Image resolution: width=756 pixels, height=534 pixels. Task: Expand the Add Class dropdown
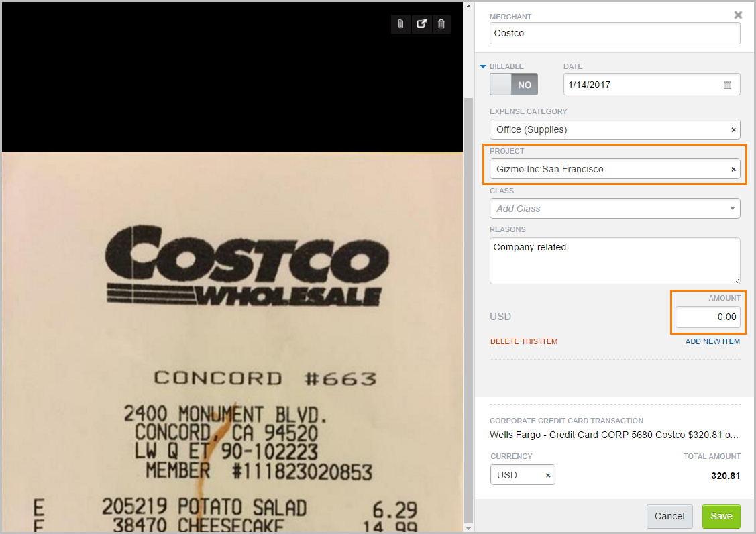[733, 209]
